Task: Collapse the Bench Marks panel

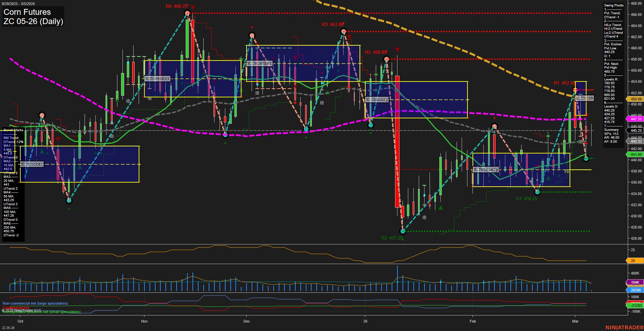Action: tap(13, 130)
